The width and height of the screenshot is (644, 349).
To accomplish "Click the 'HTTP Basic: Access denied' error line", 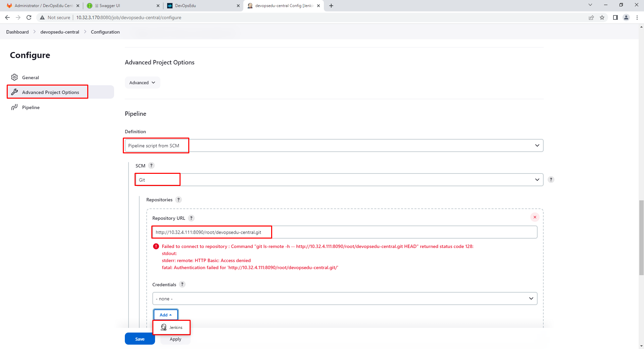I will (x=206, y=260).
